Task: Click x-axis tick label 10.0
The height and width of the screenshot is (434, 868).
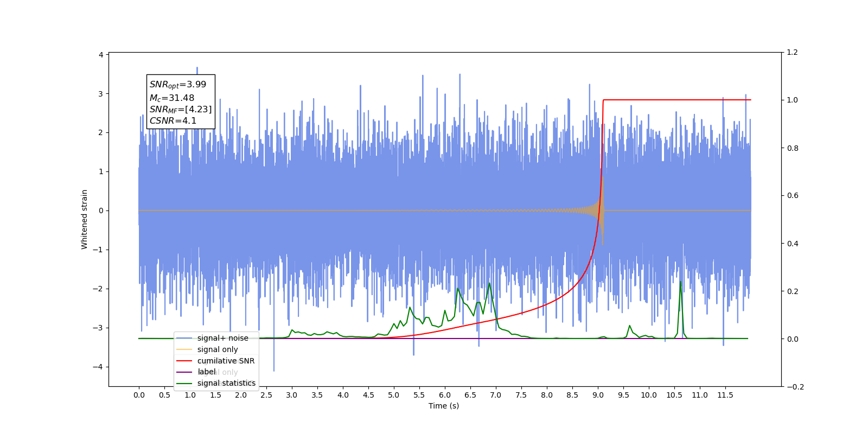Action: (x=649, y=395)
